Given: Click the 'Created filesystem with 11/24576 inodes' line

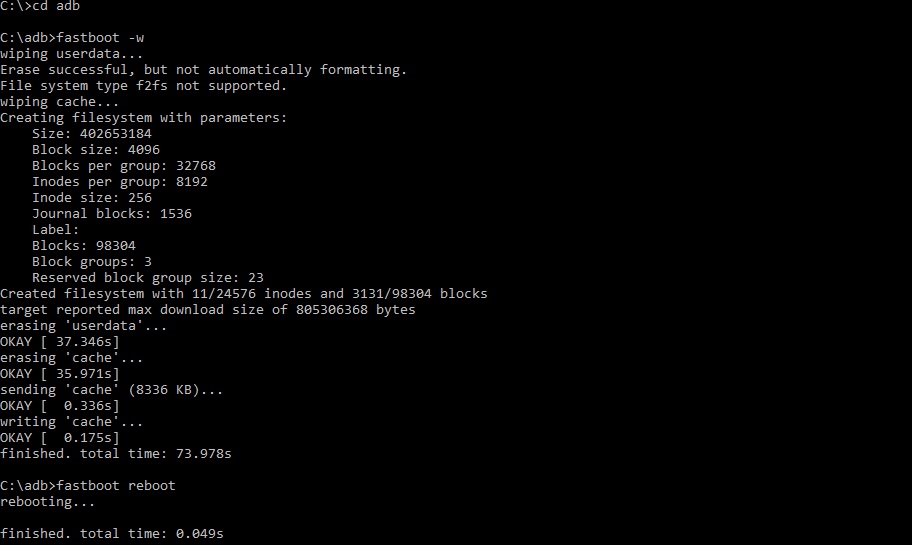Looking at the screenshot, I should click(244, 294).
